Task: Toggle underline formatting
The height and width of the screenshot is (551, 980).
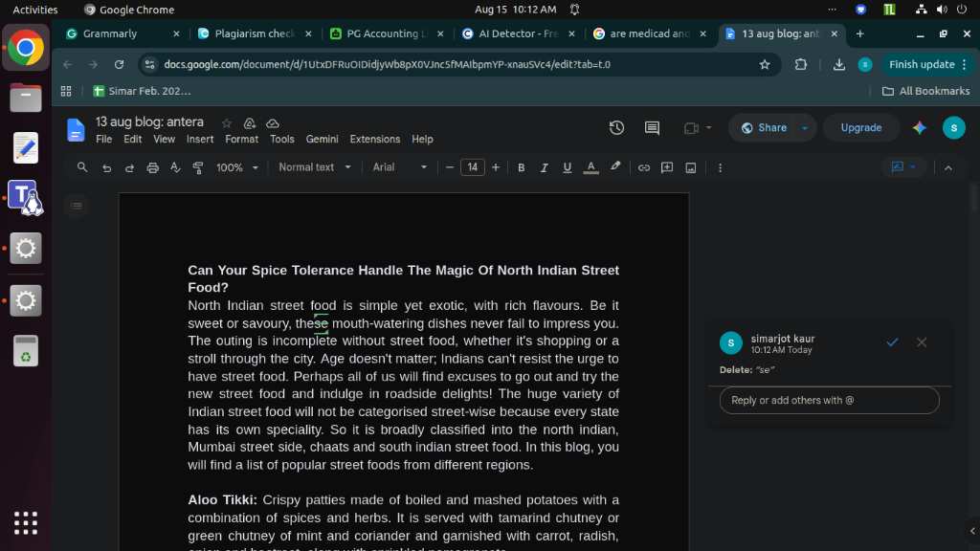Action: [567, 167]
